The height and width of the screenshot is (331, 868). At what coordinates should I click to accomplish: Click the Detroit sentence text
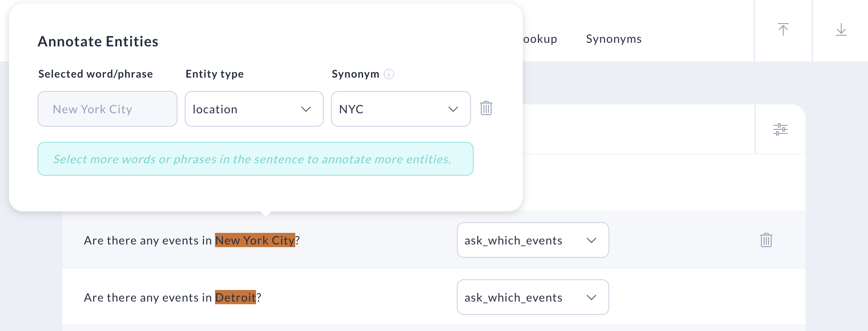click(x=173, y=297)
